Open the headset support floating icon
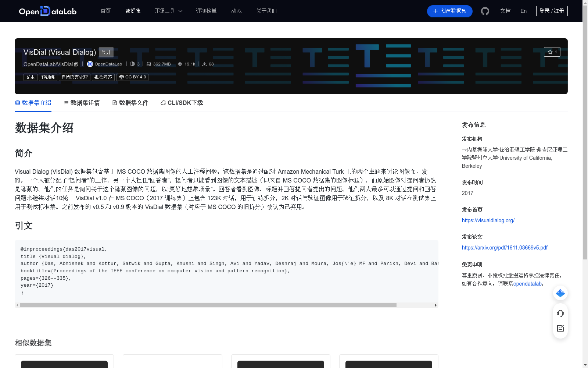 [560, 314]
